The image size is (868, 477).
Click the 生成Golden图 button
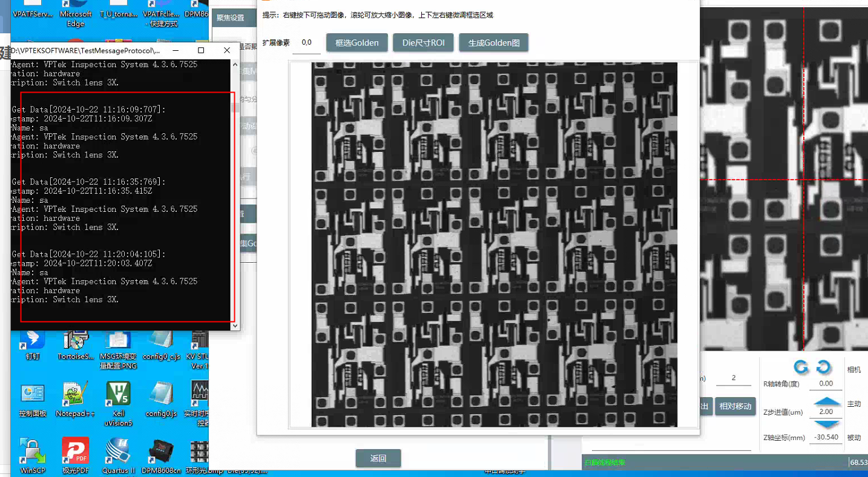tap(494, 43)
